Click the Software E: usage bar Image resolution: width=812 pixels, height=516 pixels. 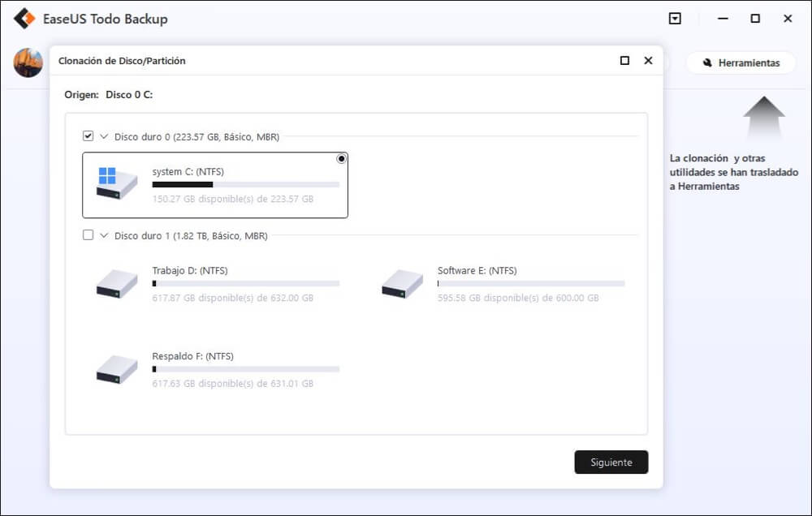[531, 284]
